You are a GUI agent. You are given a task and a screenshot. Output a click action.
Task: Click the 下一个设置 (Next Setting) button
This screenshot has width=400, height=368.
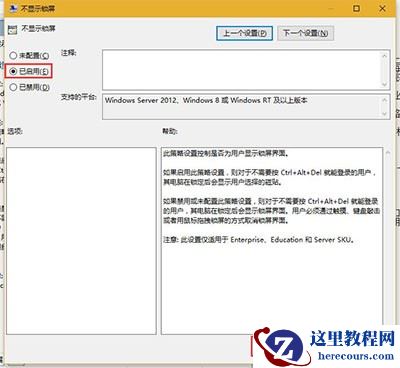[x=305, y=33]
